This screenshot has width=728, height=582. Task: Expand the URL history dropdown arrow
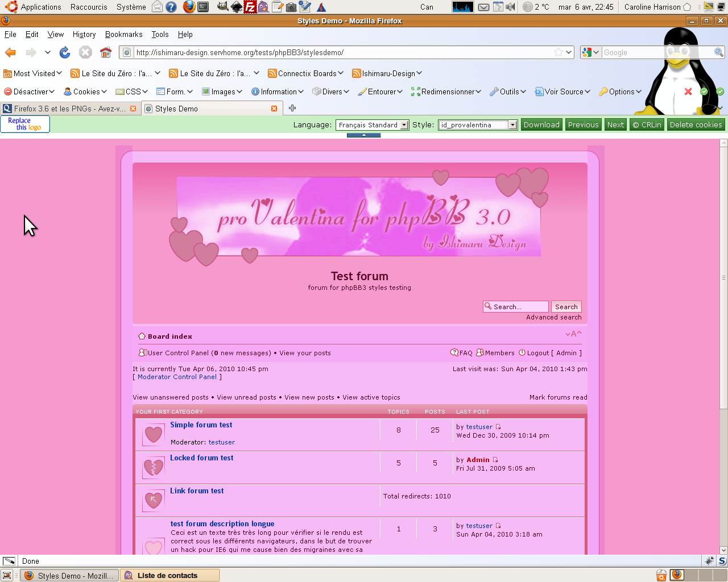(568, 52)
